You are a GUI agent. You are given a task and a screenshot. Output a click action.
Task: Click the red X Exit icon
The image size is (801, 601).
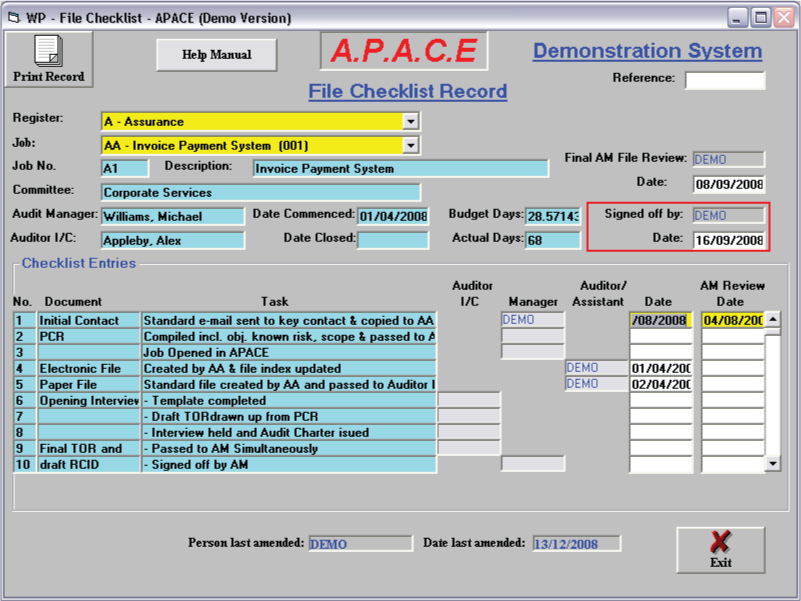720,542
